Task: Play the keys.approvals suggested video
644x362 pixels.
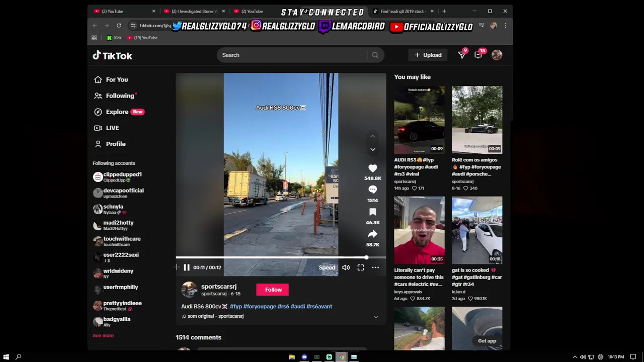Action: [x=419, y=230]
